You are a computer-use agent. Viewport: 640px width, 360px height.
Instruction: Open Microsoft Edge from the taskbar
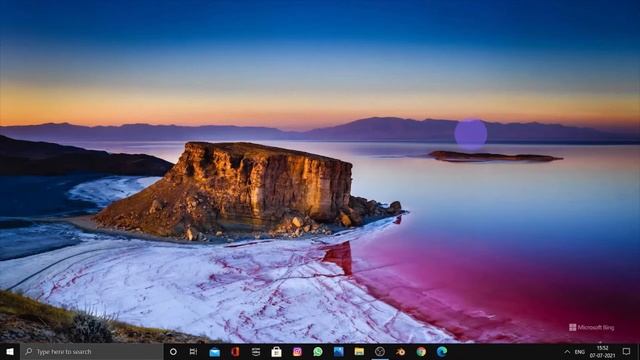[x=442, y=352]
